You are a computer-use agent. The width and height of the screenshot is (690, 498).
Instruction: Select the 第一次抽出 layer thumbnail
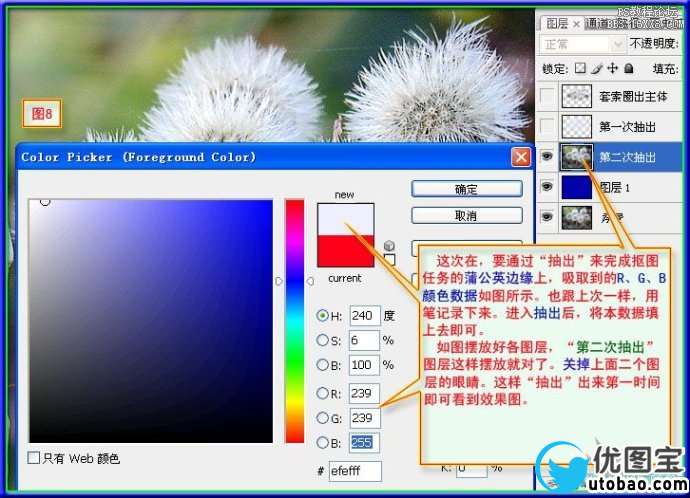point(576,127)
